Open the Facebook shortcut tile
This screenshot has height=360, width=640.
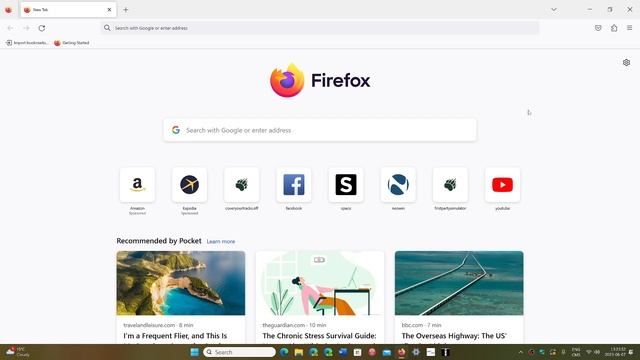[294, 185]
